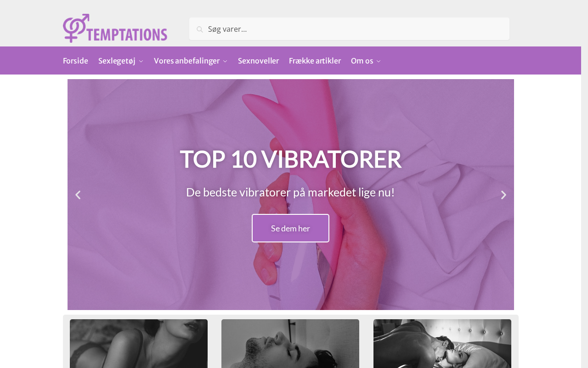Open the third black-and-white couple thumbnail

(x=442, y=344)
